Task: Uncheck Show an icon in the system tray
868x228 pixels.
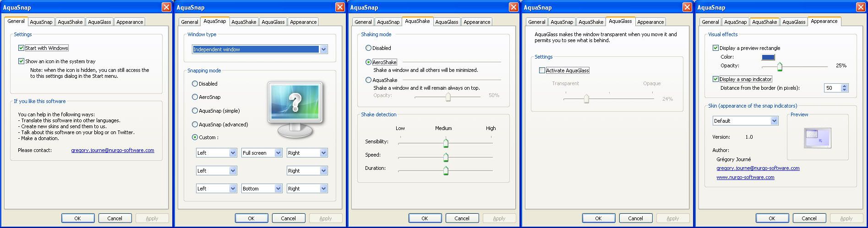Action: click(x=21, y=61)
